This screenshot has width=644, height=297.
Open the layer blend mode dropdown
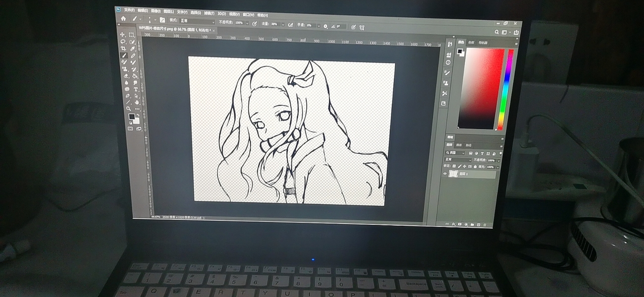pyautogui.click(x=458, y=160)
